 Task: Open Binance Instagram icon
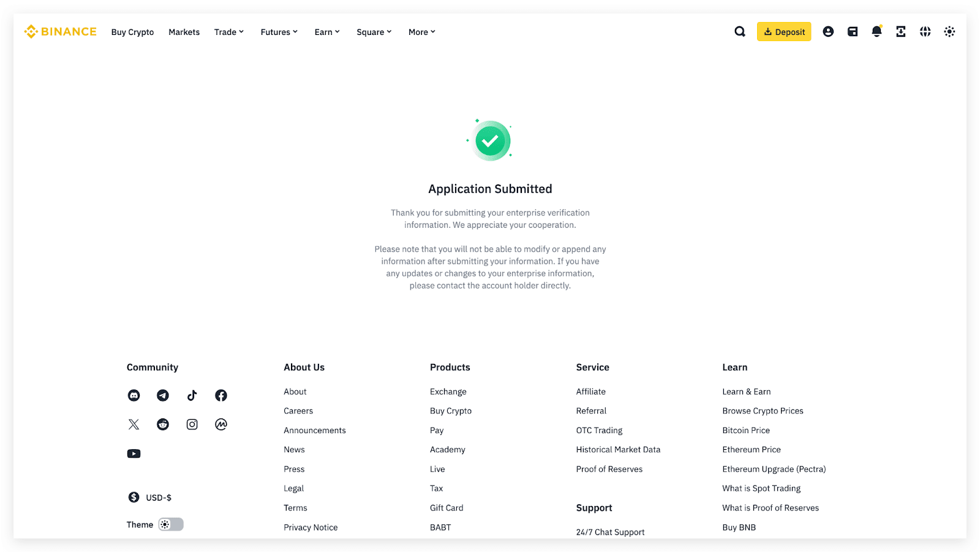click(x=192, y=425)
